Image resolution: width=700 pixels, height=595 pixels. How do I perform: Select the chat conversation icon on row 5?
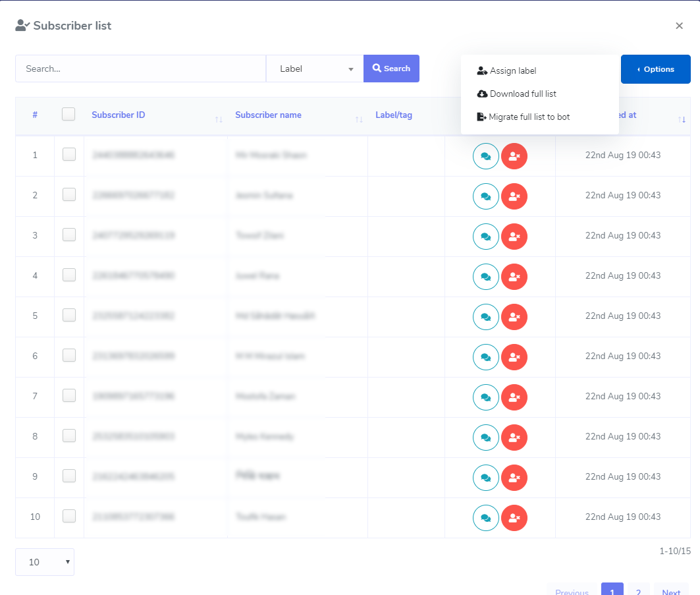(486, 317)
